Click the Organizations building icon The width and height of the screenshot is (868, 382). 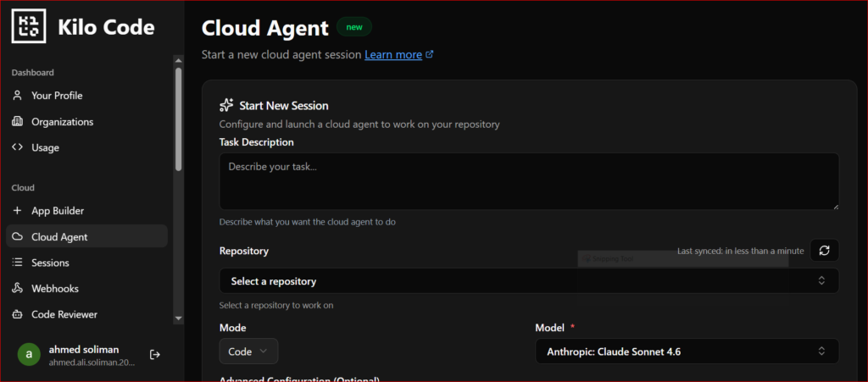click(x=17, y=122)
